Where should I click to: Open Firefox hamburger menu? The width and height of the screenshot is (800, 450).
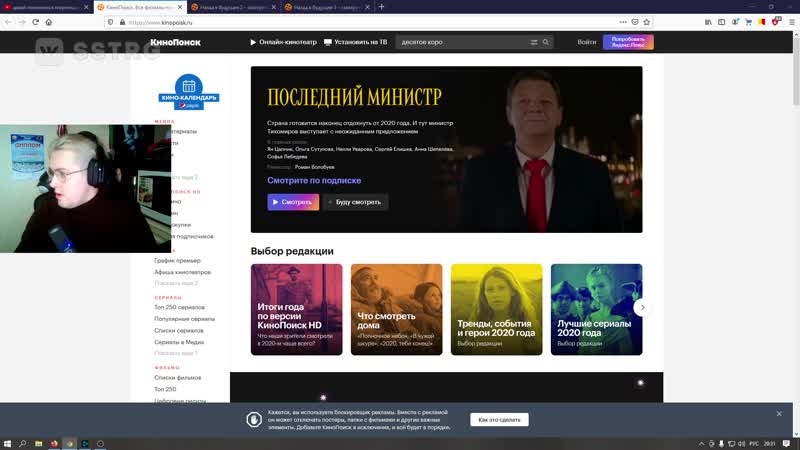(x=792, y=22)
